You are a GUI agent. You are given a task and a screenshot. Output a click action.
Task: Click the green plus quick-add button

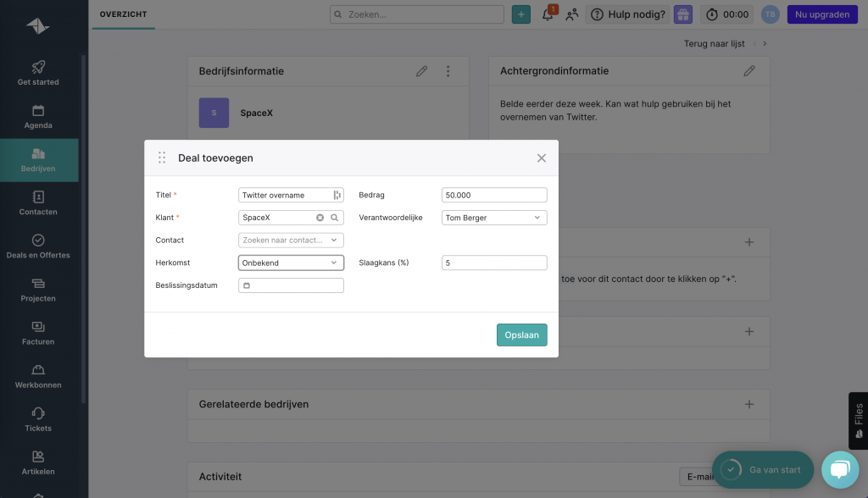coord(520,14)
